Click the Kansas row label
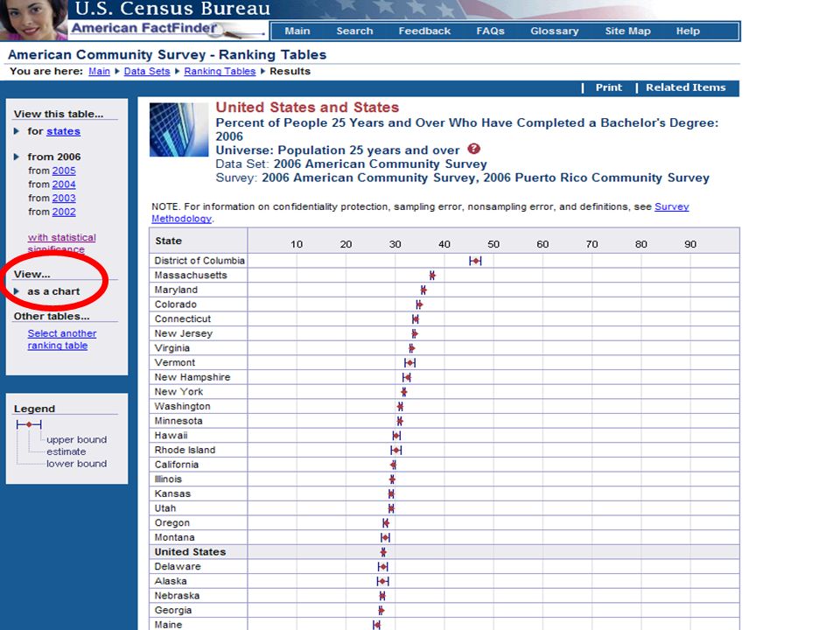Image resolution: width=840 pixels, height=630 pixels. (172, 493)
